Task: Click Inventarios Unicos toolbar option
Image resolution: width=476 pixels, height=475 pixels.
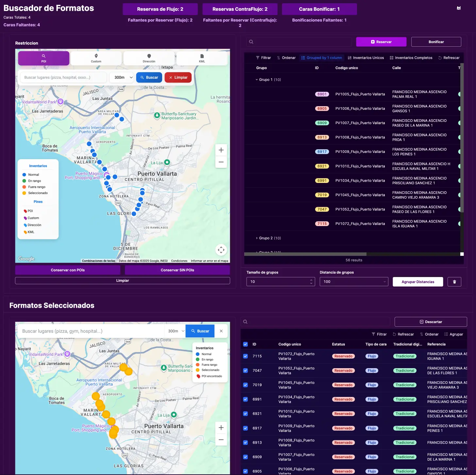Action: pos(365,58)
